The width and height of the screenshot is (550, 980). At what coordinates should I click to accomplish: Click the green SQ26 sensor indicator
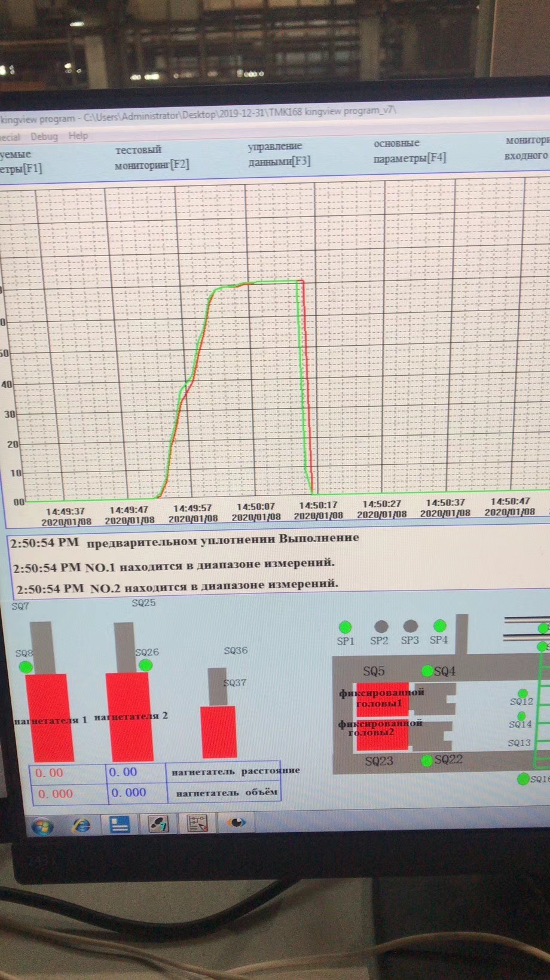(145, 665)
